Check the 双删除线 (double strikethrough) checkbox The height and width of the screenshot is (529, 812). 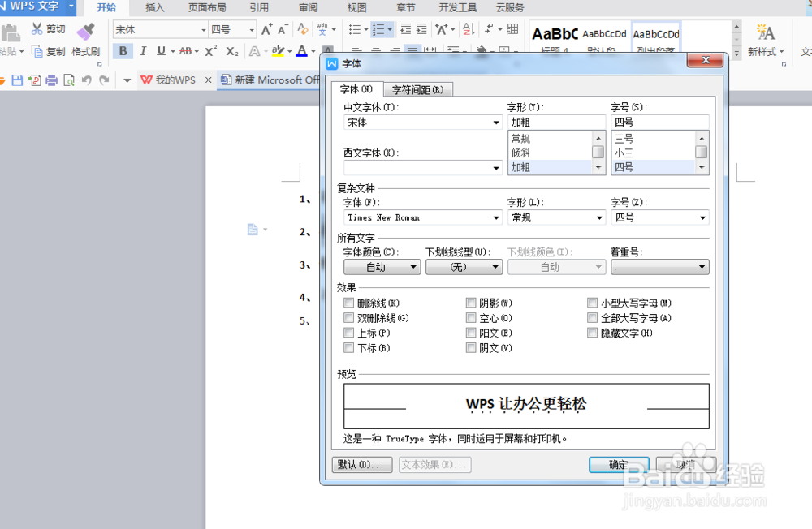(x=348, y=318)
